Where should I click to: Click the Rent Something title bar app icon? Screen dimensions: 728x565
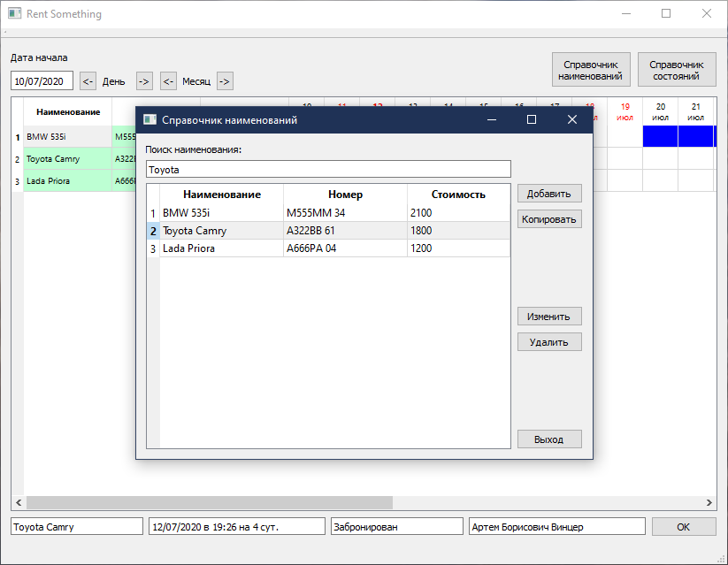pyautogui.click(x=15, y=13)
